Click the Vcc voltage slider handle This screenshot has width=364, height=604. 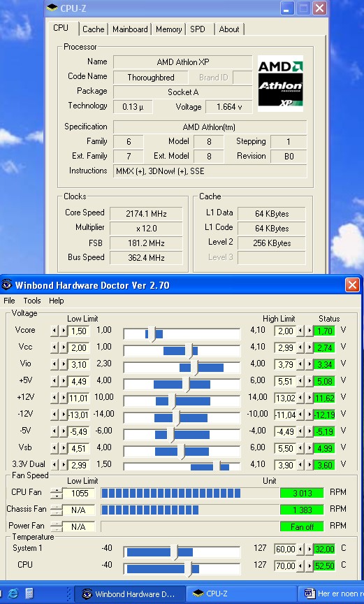[x=189, y=351]
